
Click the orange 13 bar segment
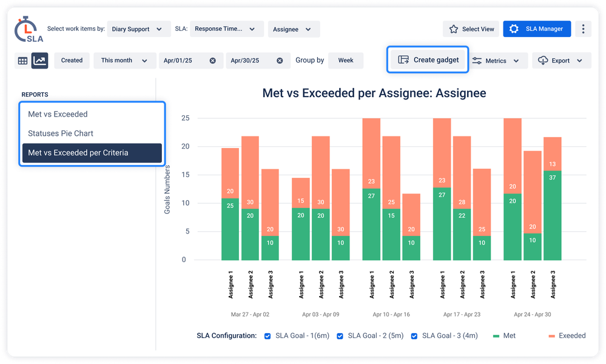coord(552,154)
